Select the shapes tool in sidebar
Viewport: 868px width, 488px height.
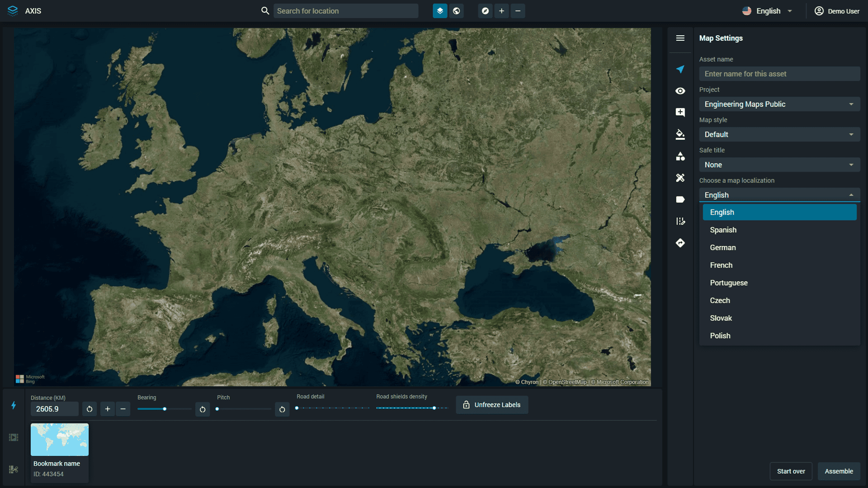pos(680,156)
